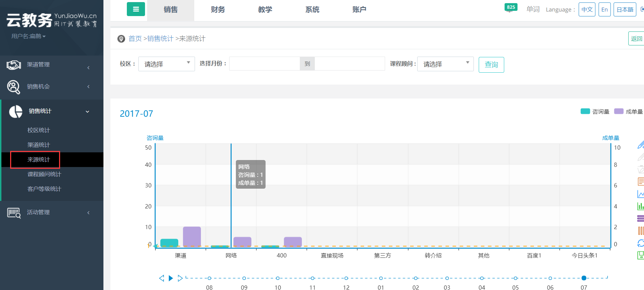The image size is (644, 290).
Task: Click the purple 成单量 bar for 渠道
Action: click(192, 237)
